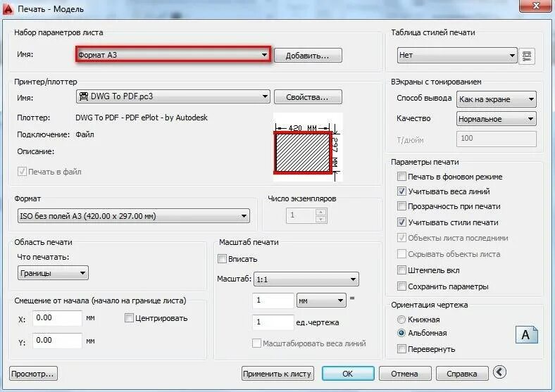Viewport: 555px width, 392px height.
Task: Click the X offset input field
Action: point(57,318)
